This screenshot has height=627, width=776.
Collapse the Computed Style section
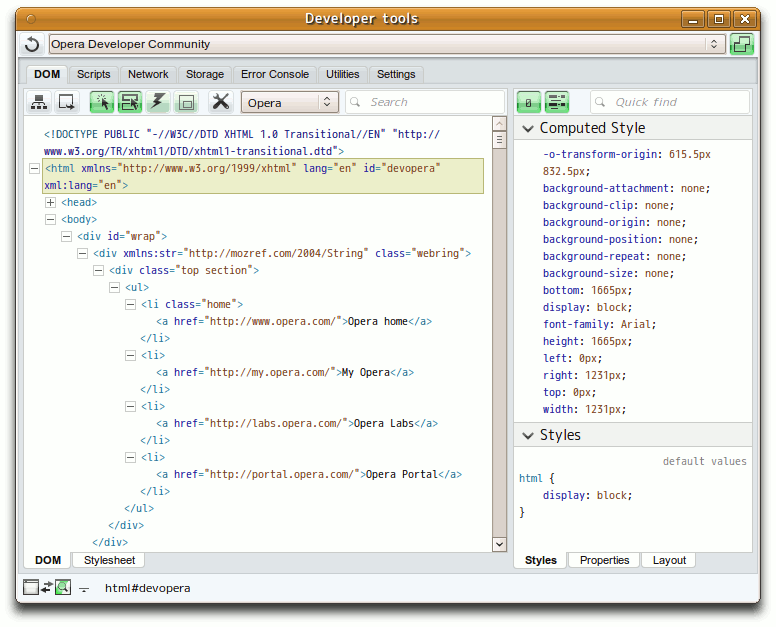(x=528, y=129)
